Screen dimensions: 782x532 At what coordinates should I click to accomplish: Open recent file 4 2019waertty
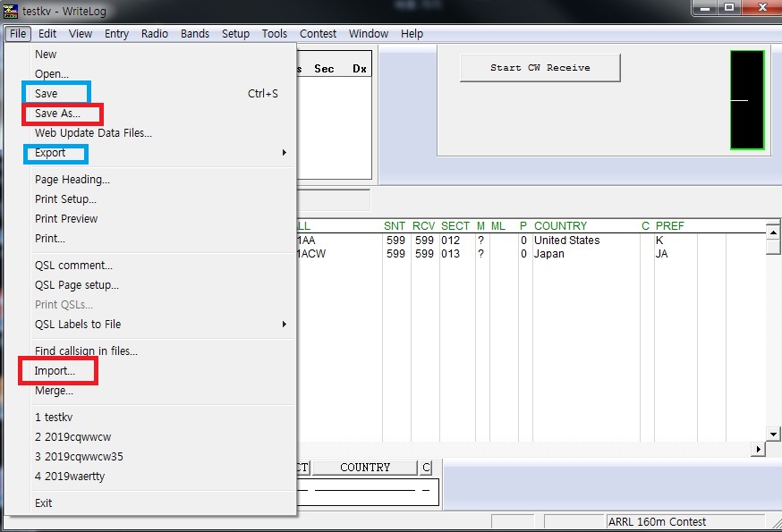(149, 477)
